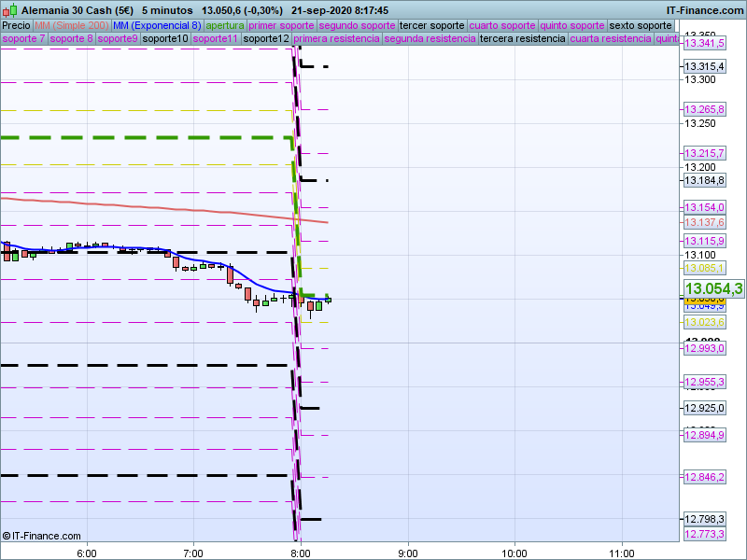Click the 13.184,8 price level tag

(704, 180)
